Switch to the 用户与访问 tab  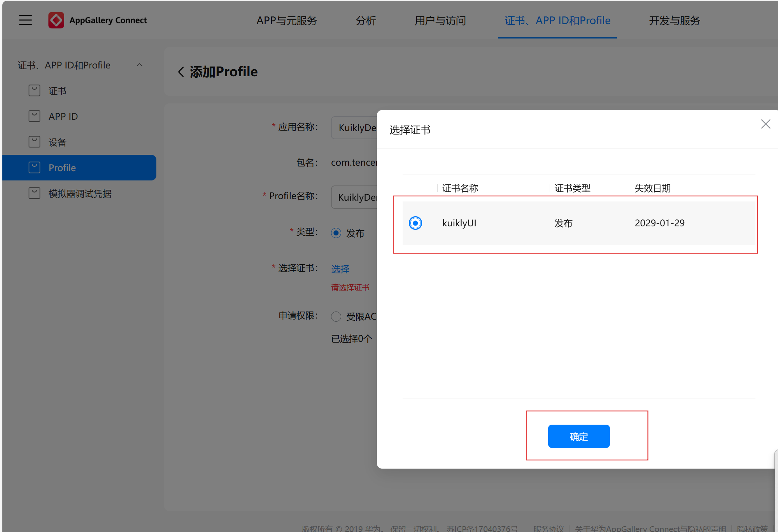440,21
